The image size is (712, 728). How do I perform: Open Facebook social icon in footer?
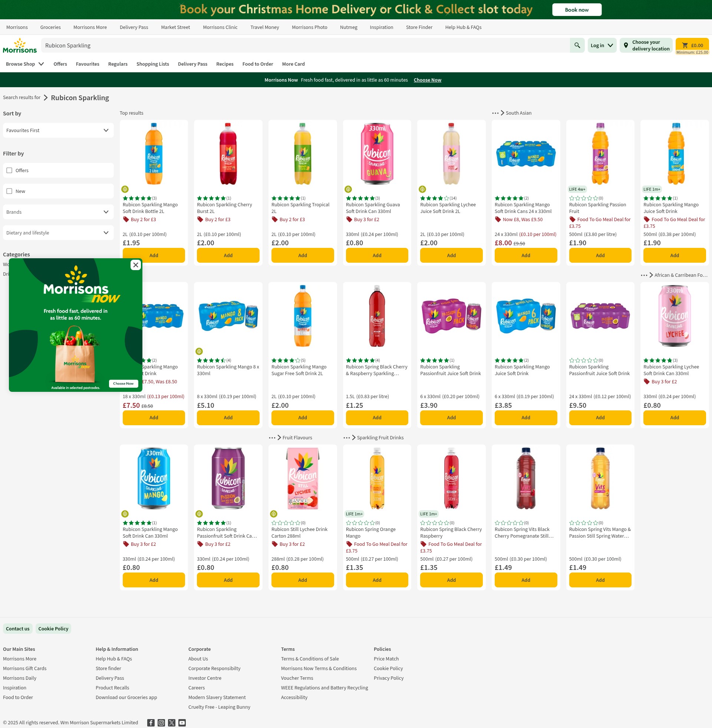(x=151, y=722)
